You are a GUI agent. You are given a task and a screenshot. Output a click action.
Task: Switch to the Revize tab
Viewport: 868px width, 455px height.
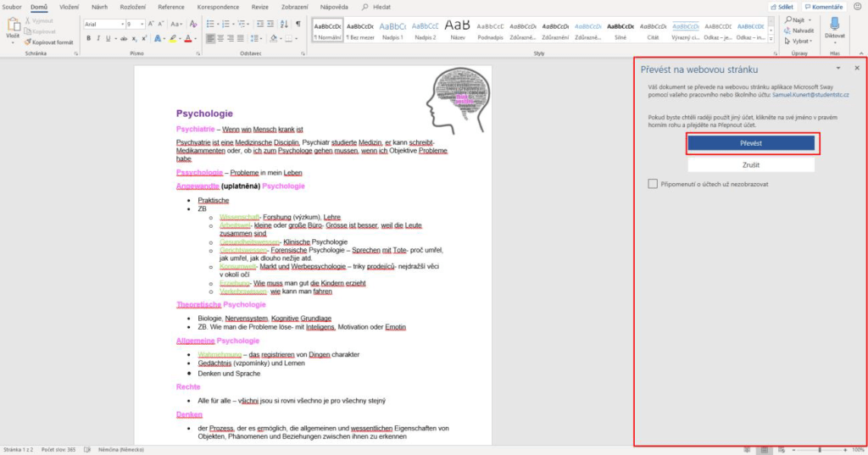(x=259, y=7)
